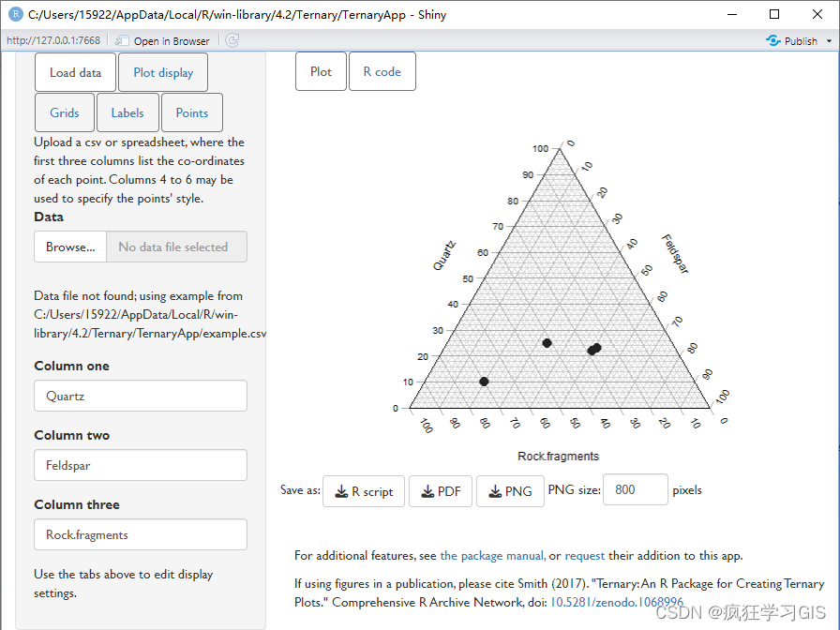This screenshot has width=840, height=630.
Task: Focus the Column two Feldspar field
Action: (141, 465)
